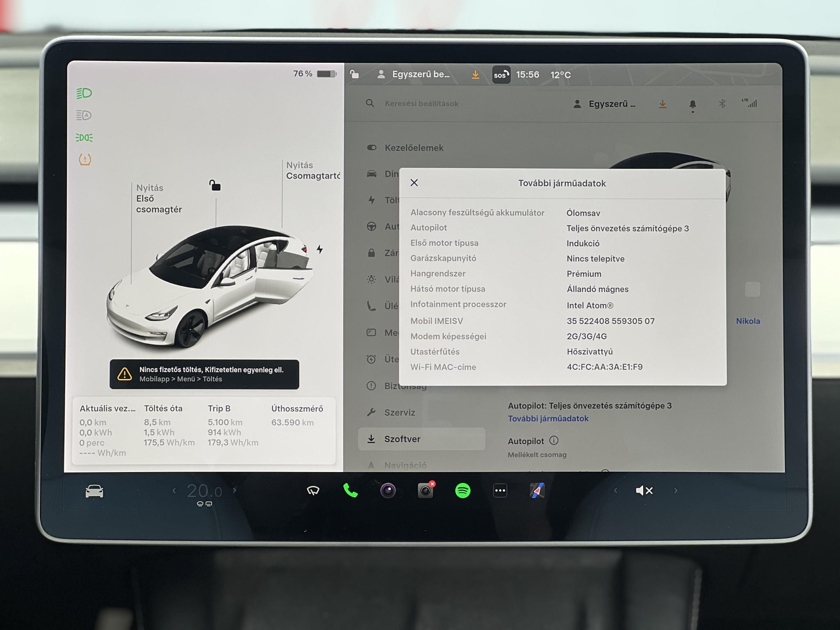
Task: Toggle the door lock padlock in status bar
Action: click(x=354, y=75)
